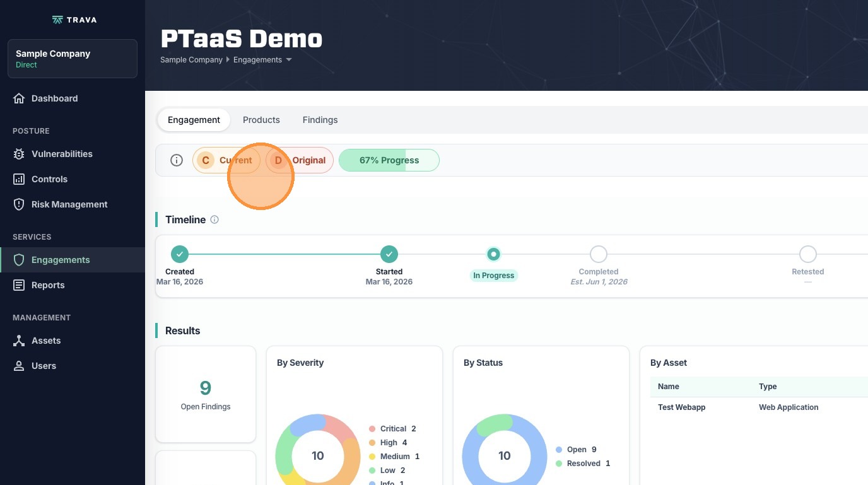Screen dimensions: 868x485
Task: Click the Dashboard home icon
Action: (x=19, y=98)
